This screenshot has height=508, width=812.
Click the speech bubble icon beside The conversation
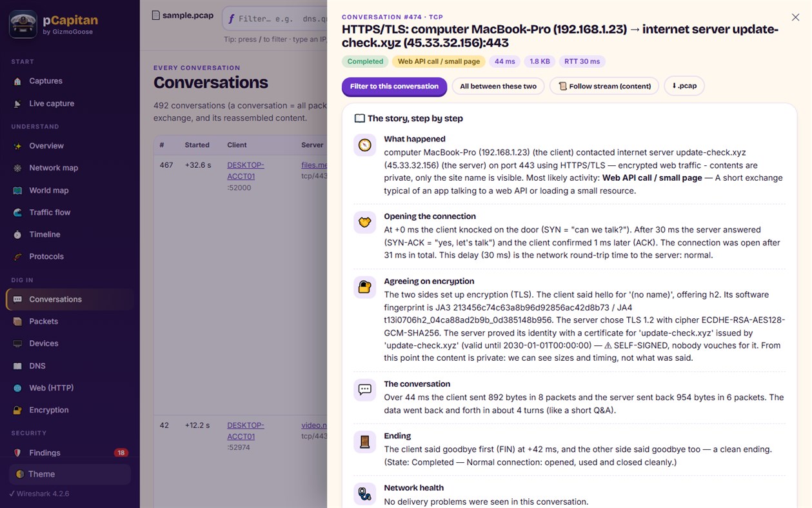coord(365,390)
